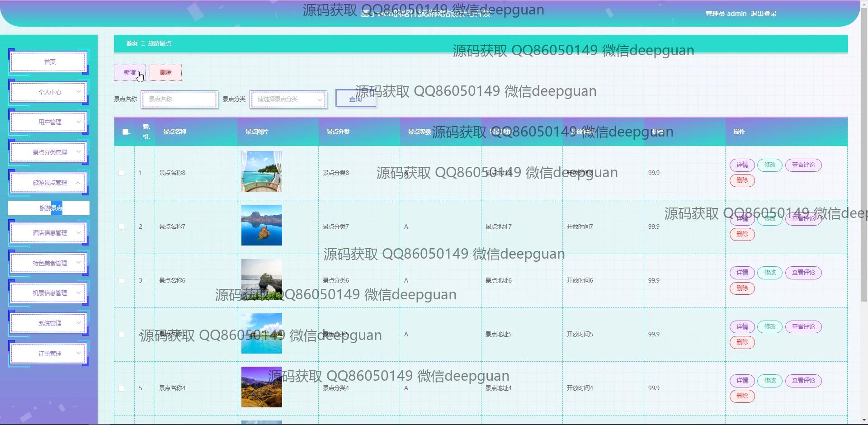Screen dimensions: 868x425
Task: Open 详情 for 景点名称4
Action: (742, 380)
